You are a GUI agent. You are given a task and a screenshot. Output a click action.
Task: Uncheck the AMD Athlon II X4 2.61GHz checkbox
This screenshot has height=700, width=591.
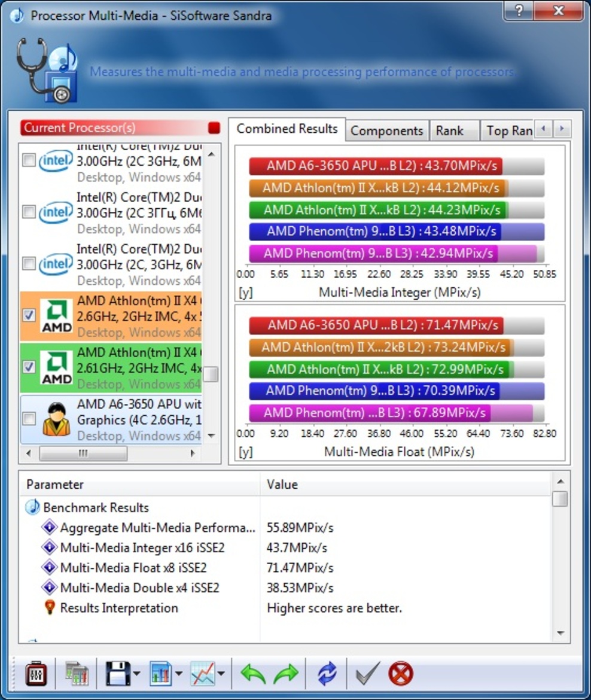[29, 367]
